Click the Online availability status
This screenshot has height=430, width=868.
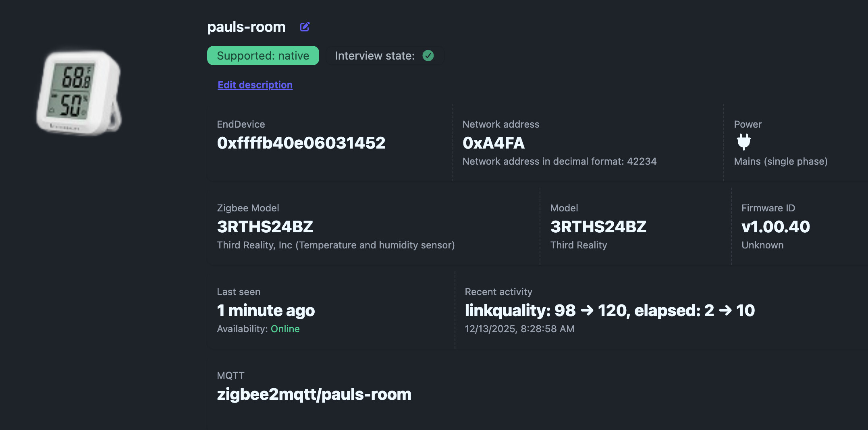[x=285, y=329]
